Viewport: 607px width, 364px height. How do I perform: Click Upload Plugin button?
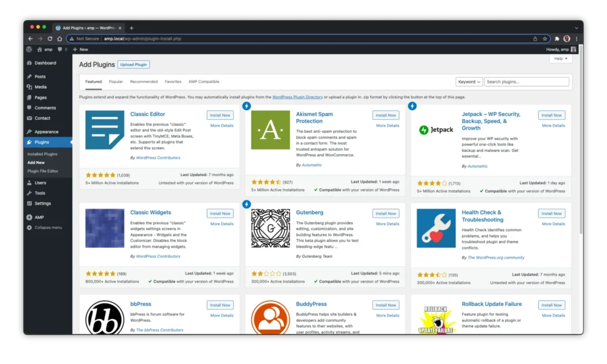click(x=133, y=65)
